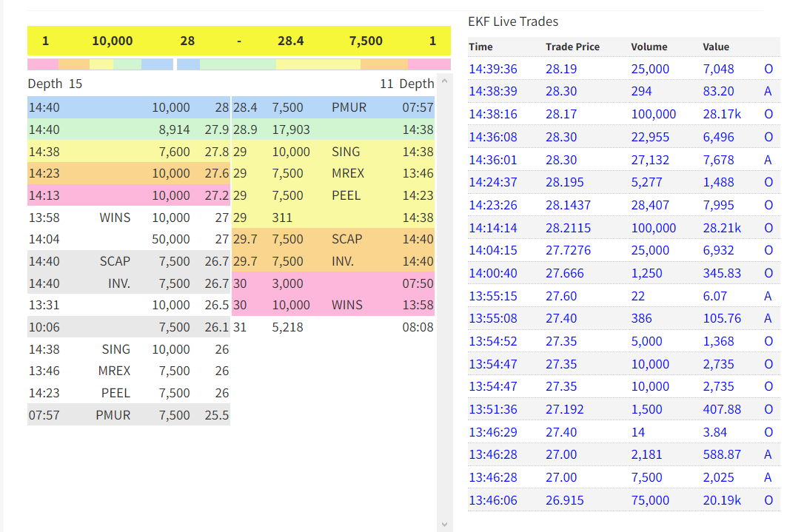Click the ask volume "5,218" at 31
787x532 pixels.
287,328
